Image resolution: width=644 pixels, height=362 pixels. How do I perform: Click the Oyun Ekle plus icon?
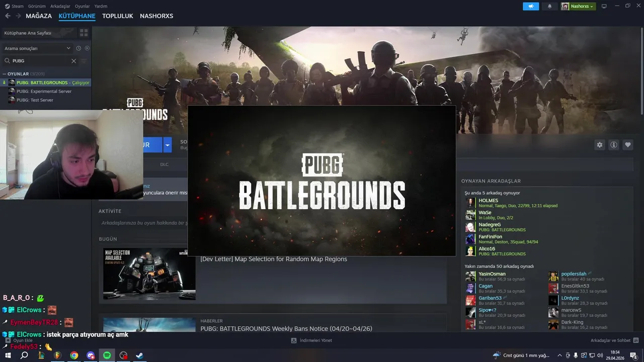click(8, 340)
